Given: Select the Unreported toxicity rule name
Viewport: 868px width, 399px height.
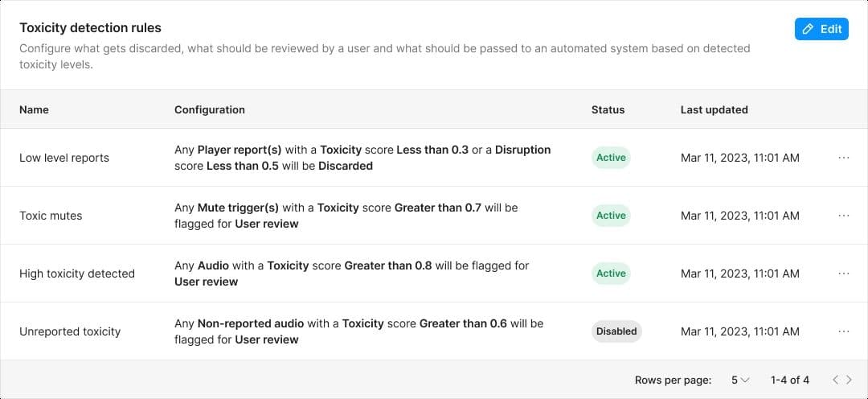Looking at the screenshot, I should [x=70, y=331].
